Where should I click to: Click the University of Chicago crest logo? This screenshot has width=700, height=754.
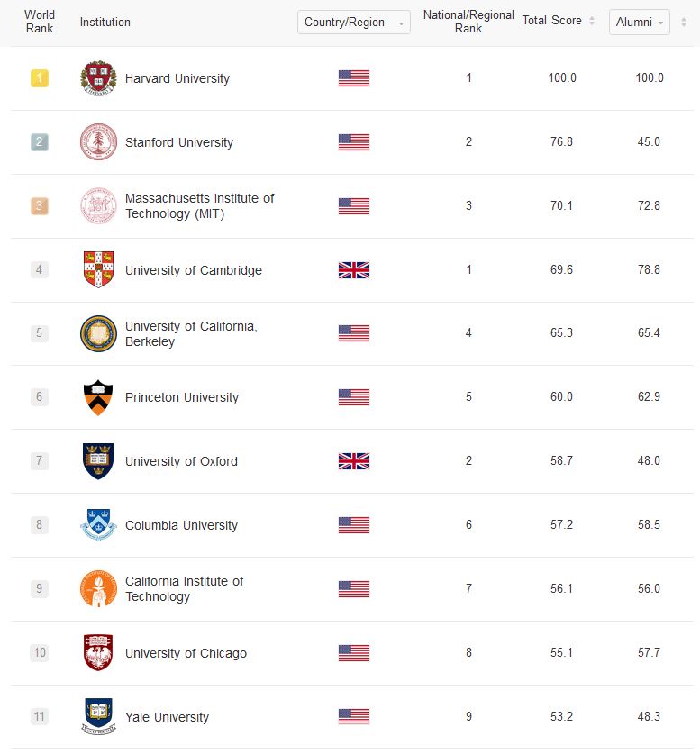(98, 653)
